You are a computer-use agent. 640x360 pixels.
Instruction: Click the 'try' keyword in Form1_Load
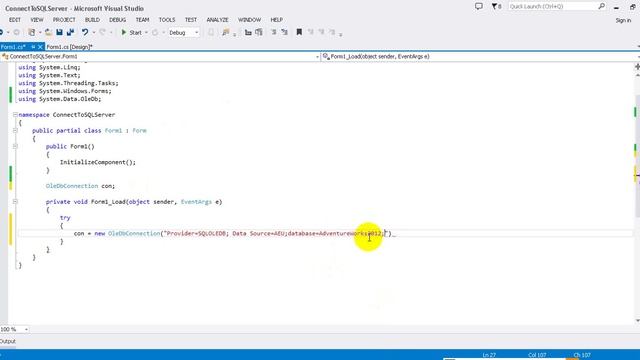(65, 218)
